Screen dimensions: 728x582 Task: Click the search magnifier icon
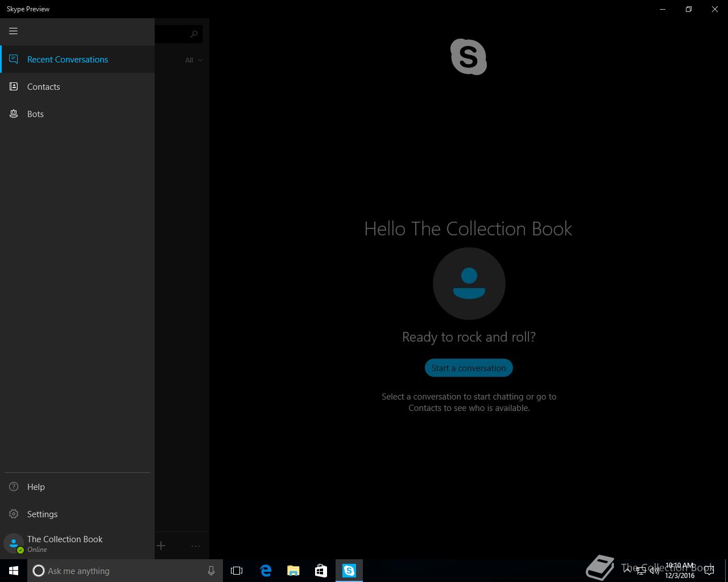194,34
